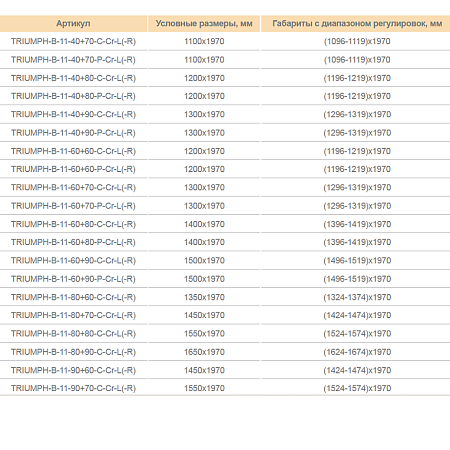
Task: Click the (1324-1374)x1970 dimensions cell
Action: click(x=357, y=297)
